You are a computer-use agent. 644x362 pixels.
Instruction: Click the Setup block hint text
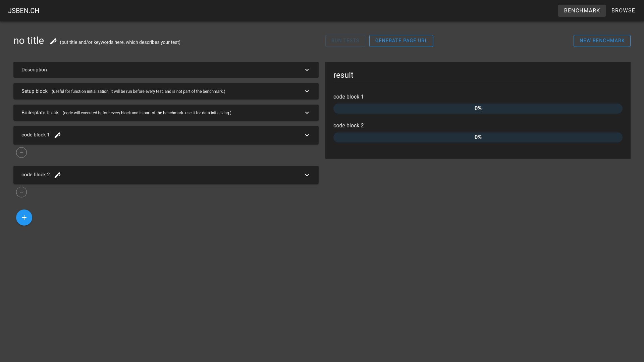pyautogui.click(x=139, y=92)
